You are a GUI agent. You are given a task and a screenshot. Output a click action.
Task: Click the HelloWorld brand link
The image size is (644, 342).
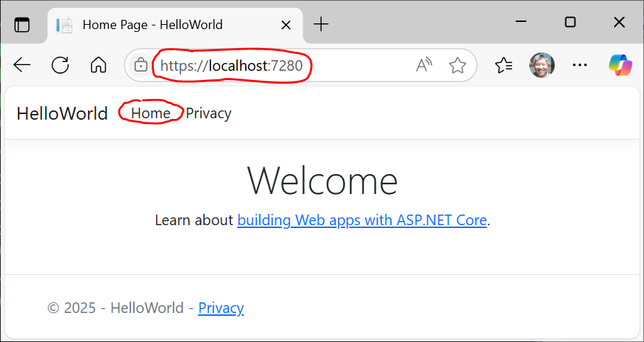62,113
